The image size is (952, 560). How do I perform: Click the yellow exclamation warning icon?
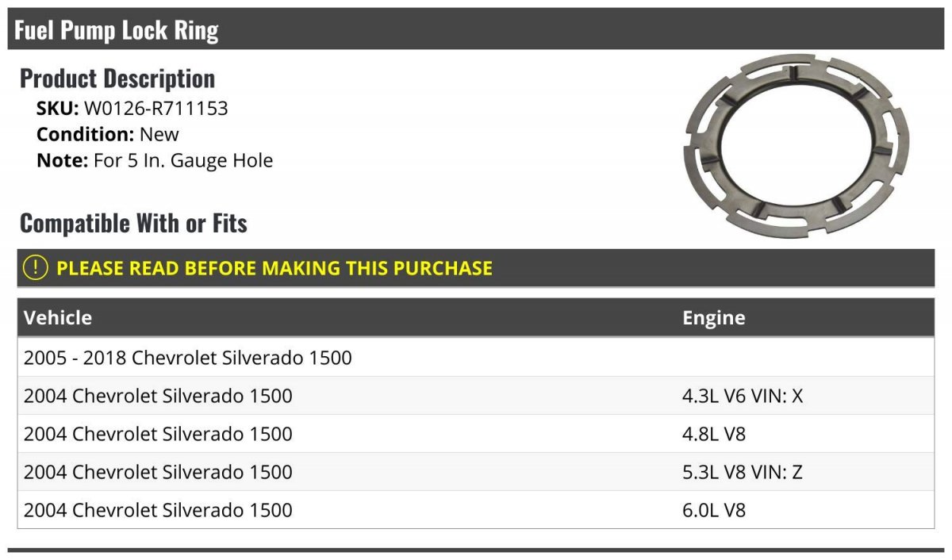pyautogui.click(x=36, y=268)
